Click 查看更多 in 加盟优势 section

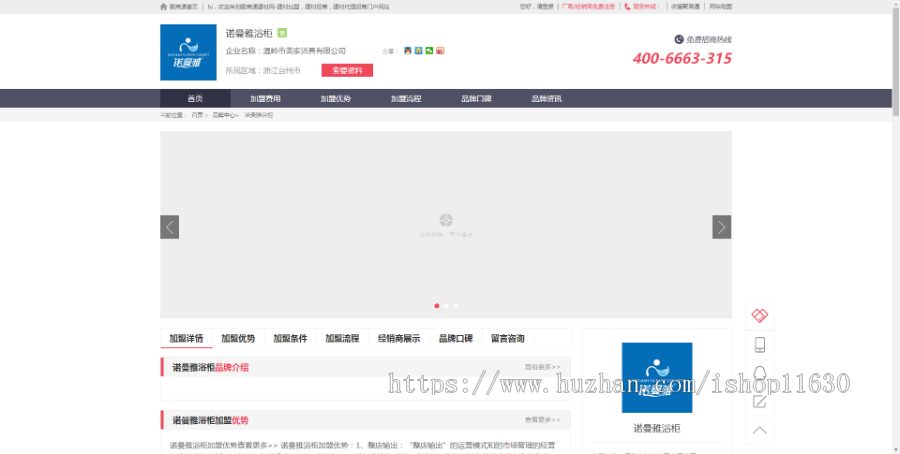point(542,420)
